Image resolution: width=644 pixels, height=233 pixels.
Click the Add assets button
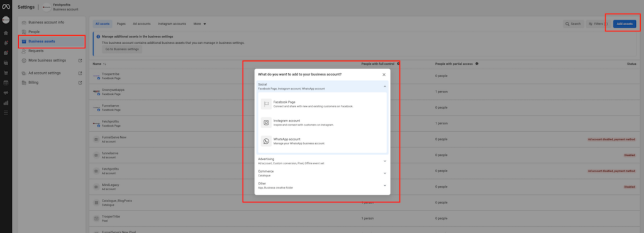point(625,24)
